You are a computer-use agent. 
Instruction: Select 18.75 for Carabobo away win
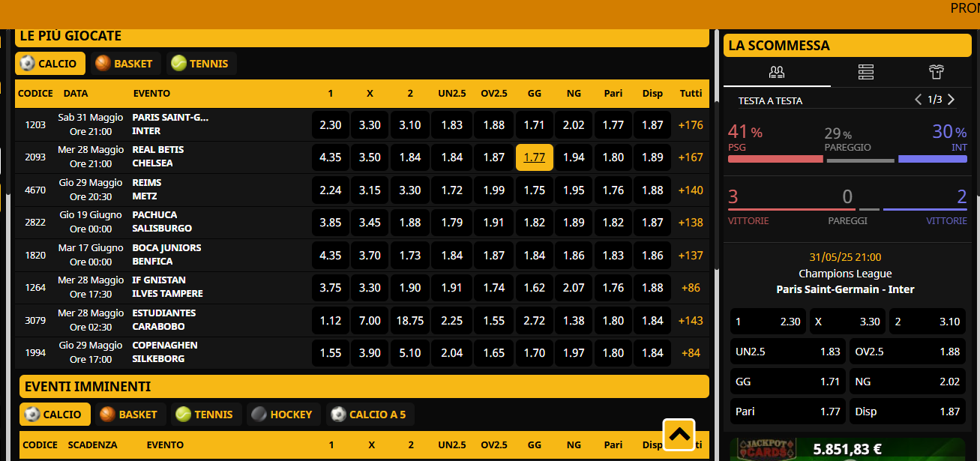pyautogui.click(x=410, y=321)
